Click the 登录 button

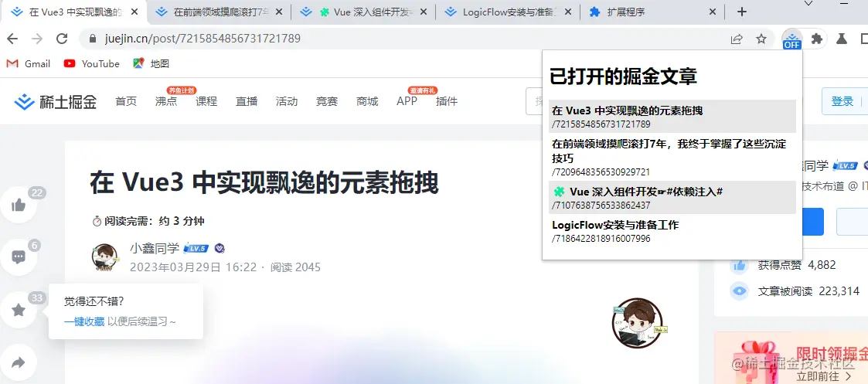point(842,101)
